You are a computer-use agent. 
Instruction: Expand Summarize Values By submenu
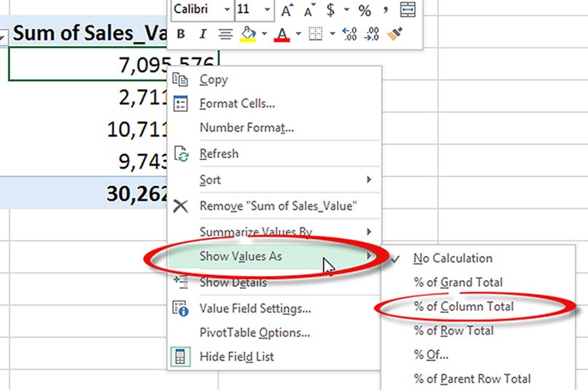click(275, 231)
